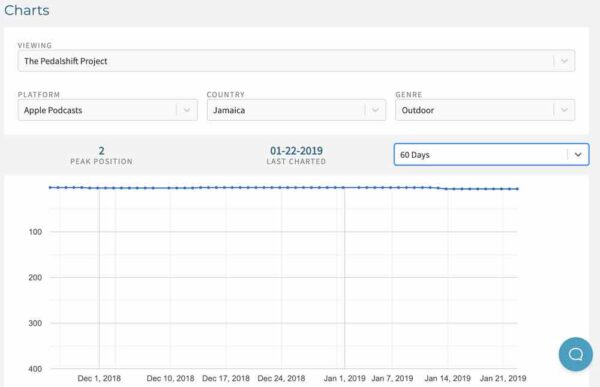Image resolution: width=600 pixels, height=387 pixels.
Task: Click the 60 Days time range box
Action: click(491, 155)
